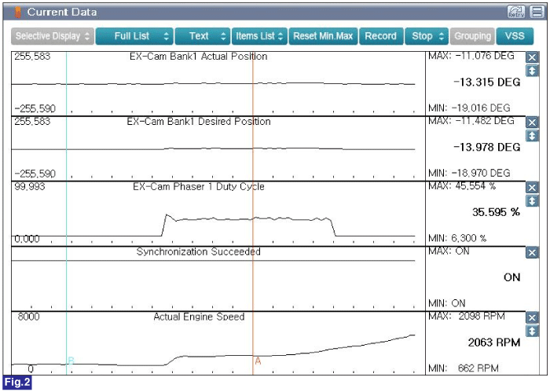The height and width of the screenshot is (392, 550).
Task: Open the Stop dropdown button
Action: coord(427,36)
